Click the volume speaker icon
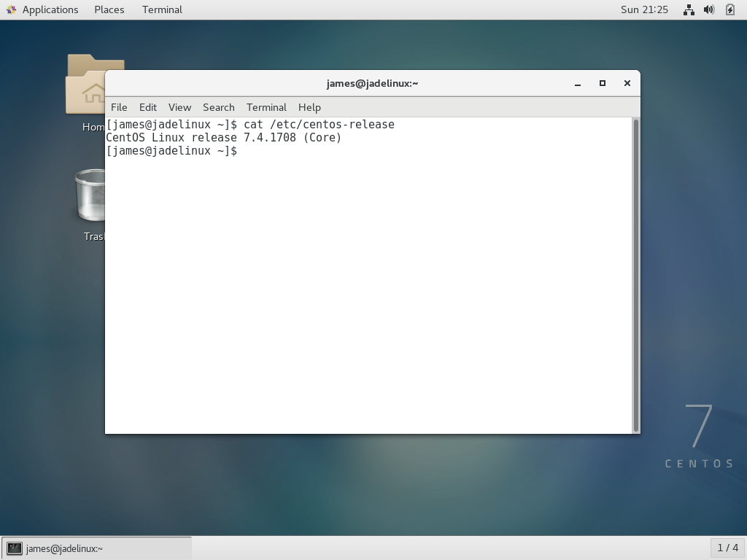Viewport: 747px width, 560px height. point(709,9)
